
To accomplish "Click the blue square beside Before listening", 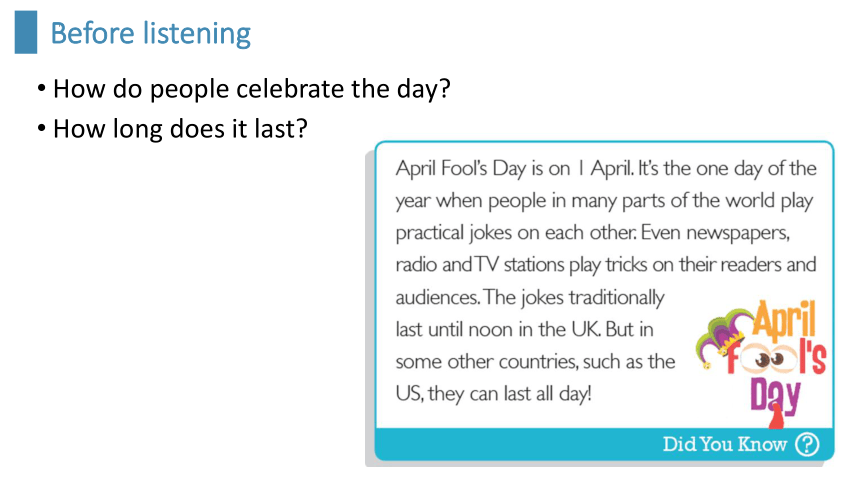I will click(x=26, y=32).
